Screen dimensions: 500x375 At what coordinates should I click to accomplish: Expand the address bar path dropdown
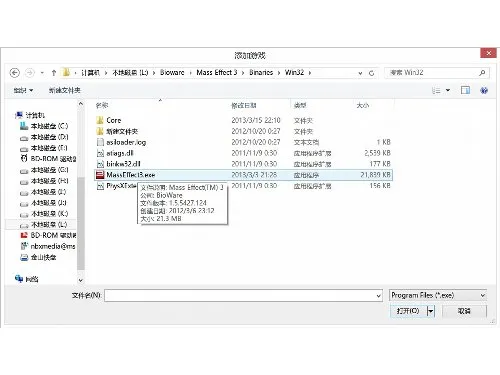point(360,73)
